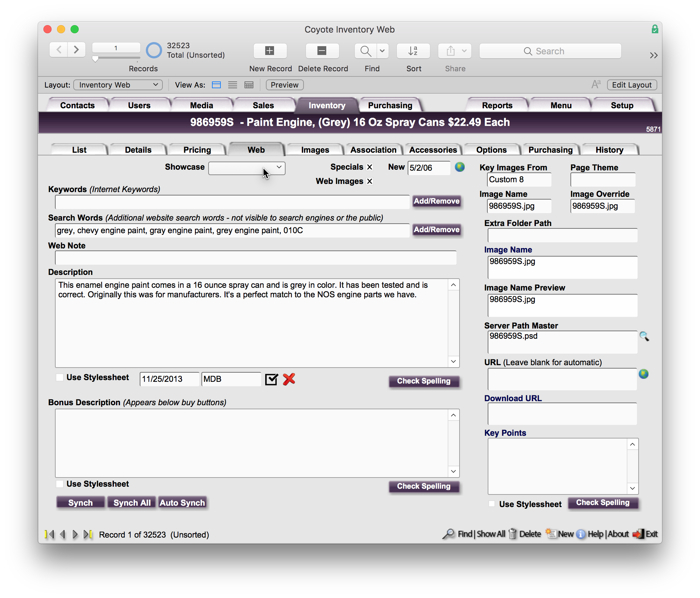Toggle the Specials checkbox
The width and height of the screenshot is (700, 598).
[370, 167]
